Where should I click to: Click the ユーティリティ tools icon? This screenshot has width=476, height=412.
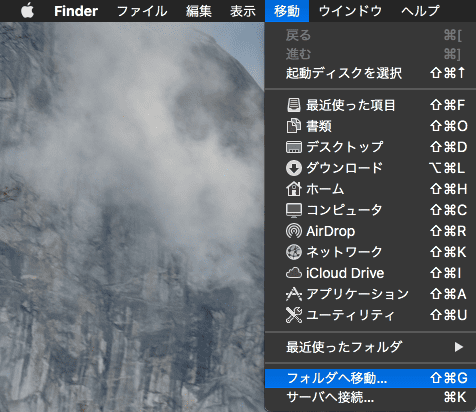[294, 315]
